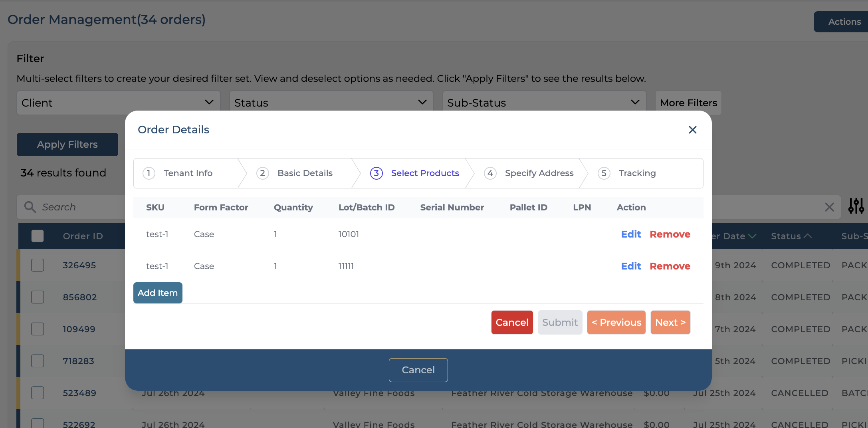Go to the Specify Address step
The image size is (868, 428).
tap(539, 173)
